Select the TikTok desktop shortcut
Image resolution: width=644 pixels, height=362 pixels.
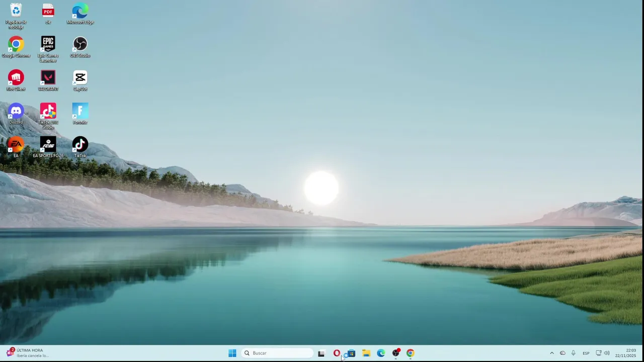coord(80,147)
